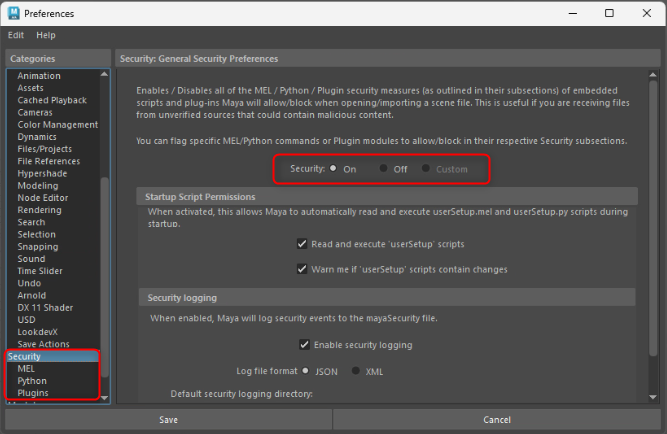Click Cancel button

click(x=497, y=420)
